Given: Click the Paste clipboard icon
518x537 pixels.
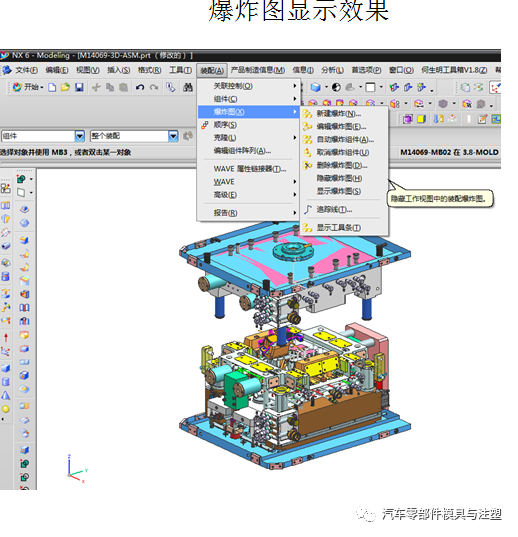Looking at the screenshot, I should coord(123,88).
